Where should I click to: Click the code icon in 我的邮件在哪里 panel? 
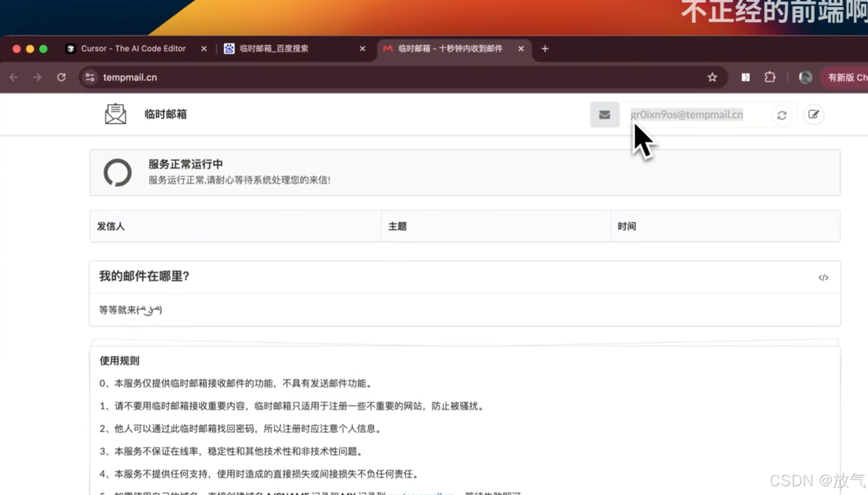(823, 277)
